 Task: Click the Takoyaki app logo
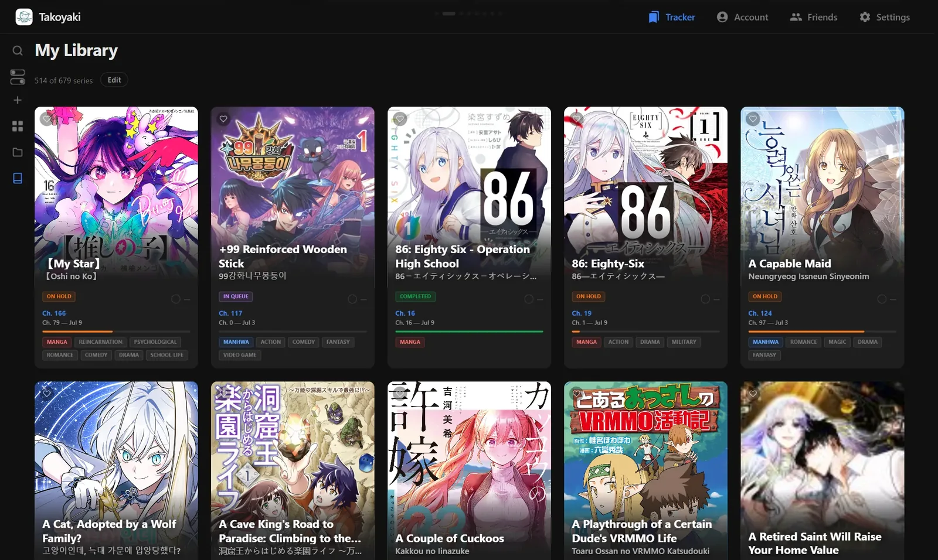[x=24, y=17]
